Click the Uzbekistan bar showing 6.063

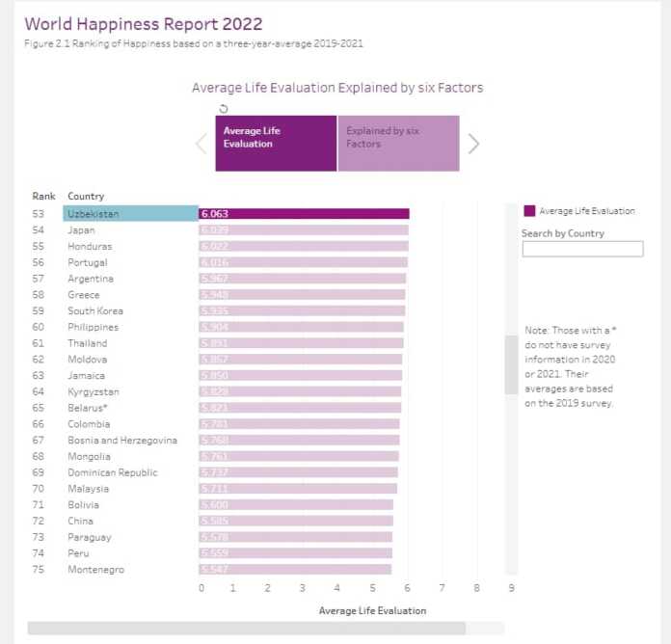click(x=304, y=214)
